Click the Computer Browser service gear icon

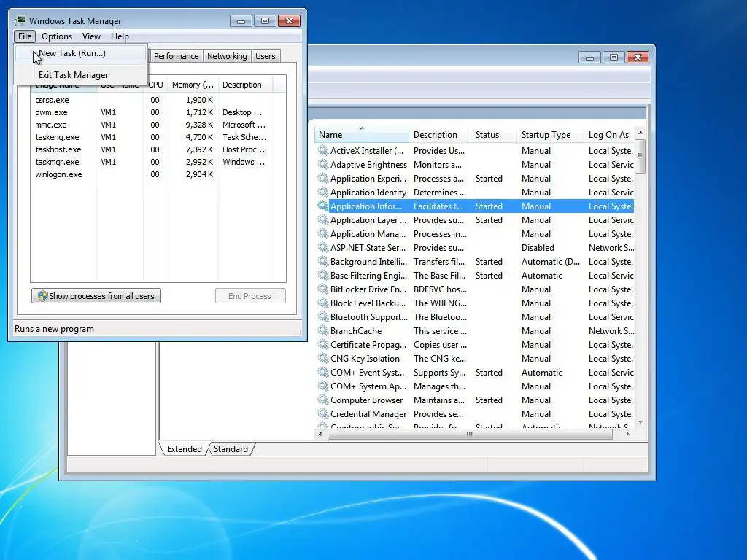tap(323, 399)
